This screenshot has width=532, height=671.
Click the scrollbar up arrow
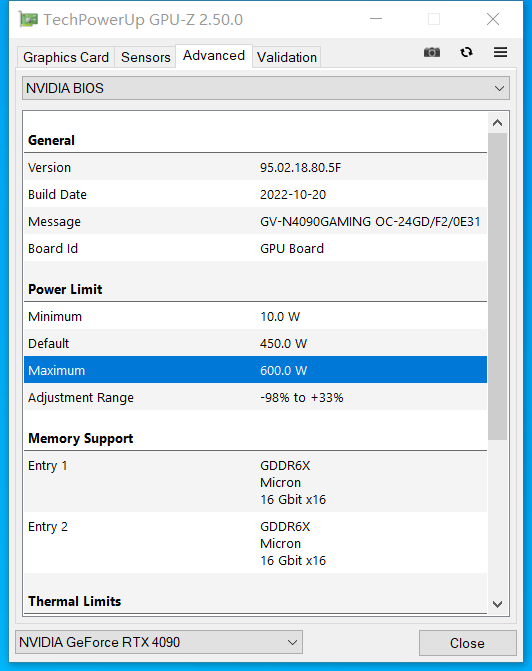pyautogui.click(x=497, y=123)
